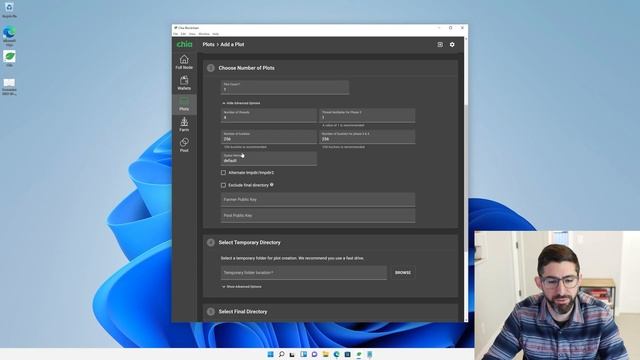Open the Pool sidebar page

(x=184, y=145)
